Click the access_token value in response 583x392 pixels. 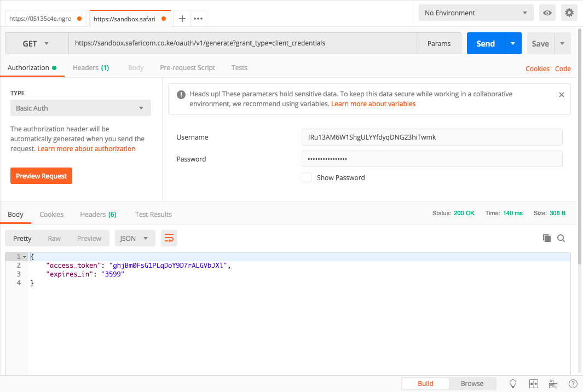click(x=168, y=265)
